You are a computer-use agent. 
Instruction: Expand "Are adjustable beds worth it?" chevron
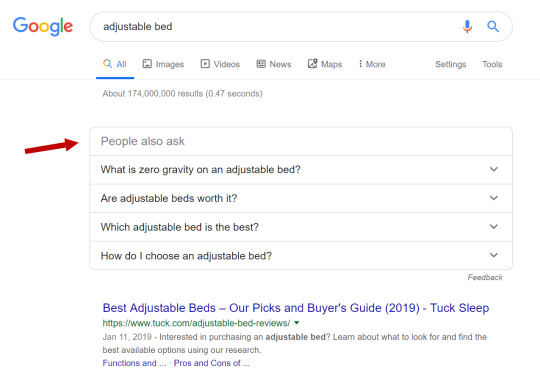tap(494, 198)
